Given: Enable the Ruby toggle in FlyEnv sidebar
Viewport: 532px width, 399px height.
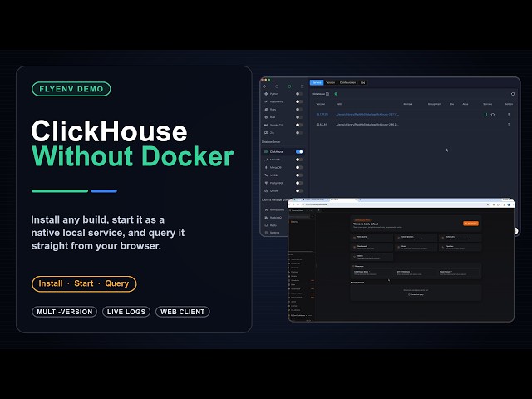Looking at the screenshot, I should [299, 109].
